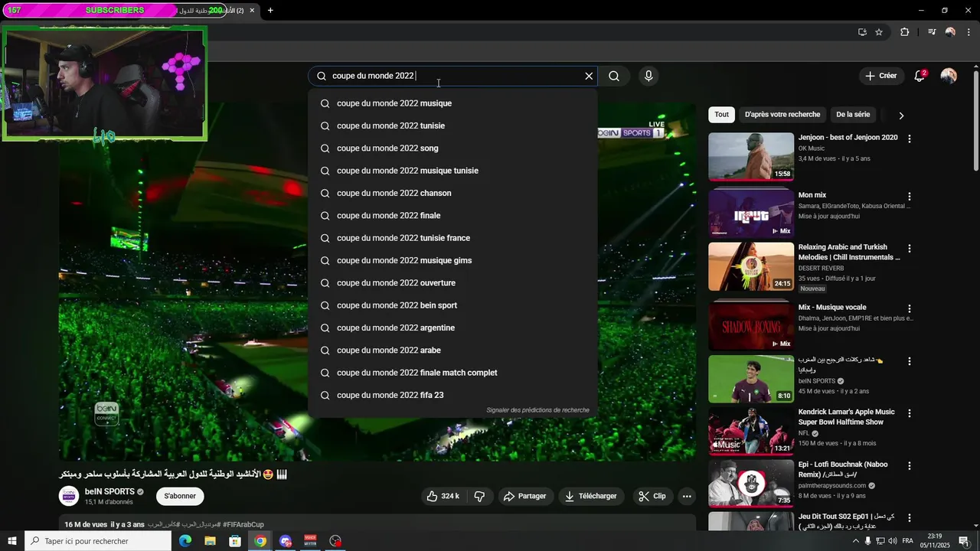This screenshot has width=980, height=551.
Task: Close the current browser tab
Action: [x=253, y=10]
